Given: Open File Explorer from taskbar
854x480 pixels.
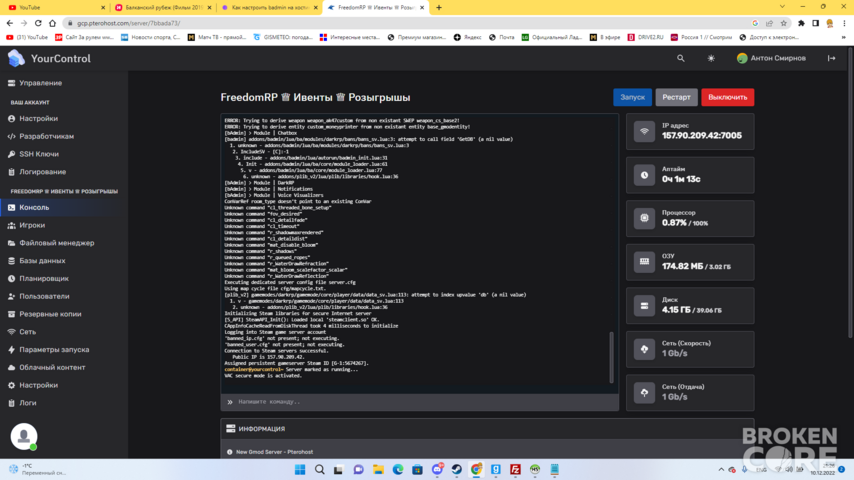Looking at the screenshot, I should click(x=378, y=470).
